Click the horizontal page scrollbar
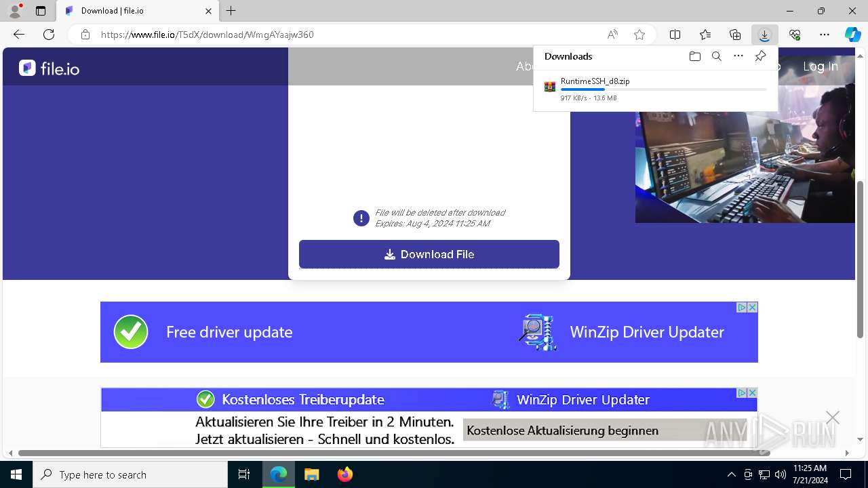 click(x=394, y=453)
